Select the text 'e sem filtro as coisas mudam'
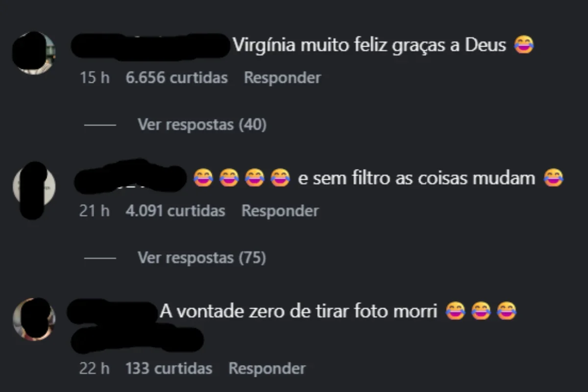Image resolution: width=588 pixels, height=392 pixels. click(x=416, y=178)
